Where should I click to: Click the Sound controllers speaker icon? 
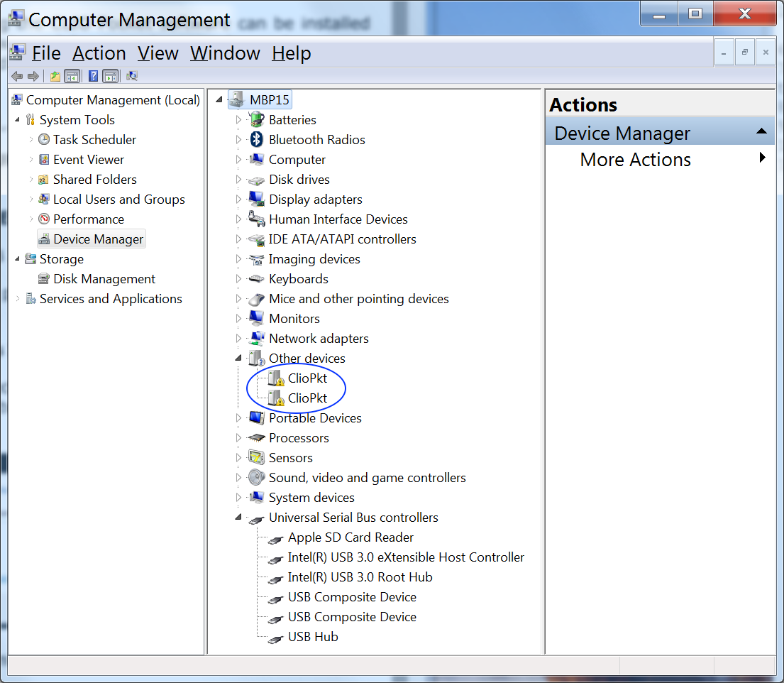257,477
